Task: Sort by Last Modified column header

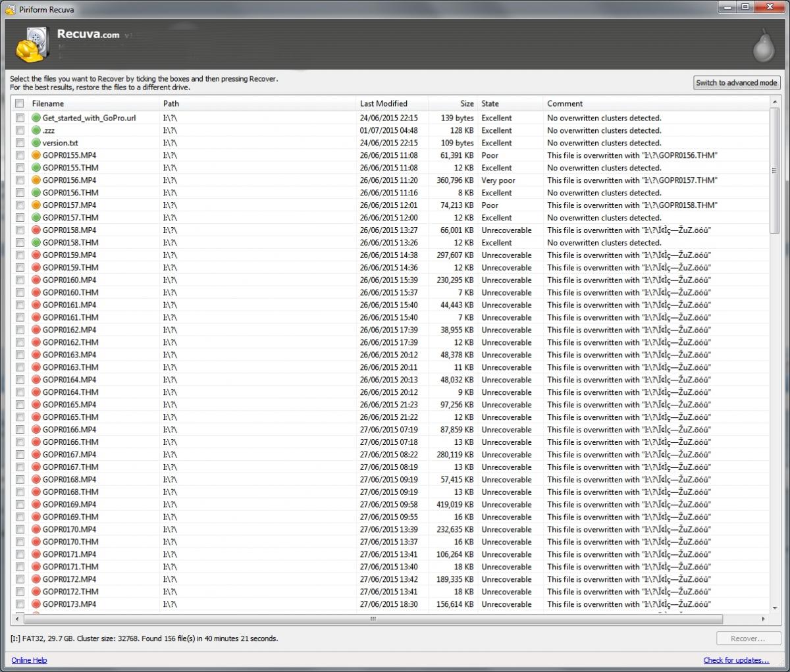Action: coord(392,103)
